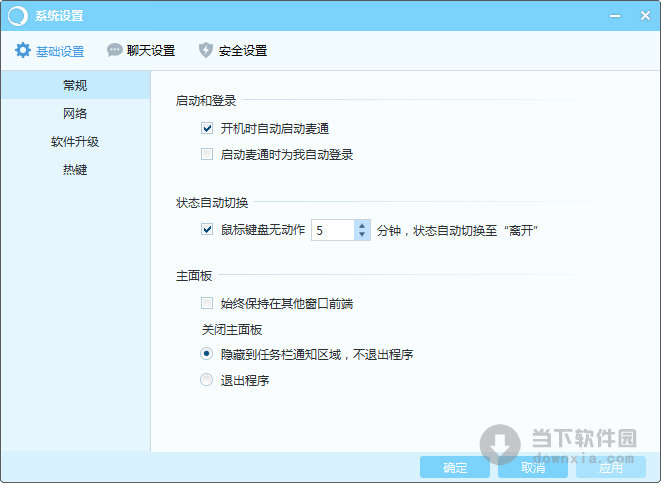661x483 pixels.
Task: Click the shield icon of 安全设置
Action: coord(206,50)
